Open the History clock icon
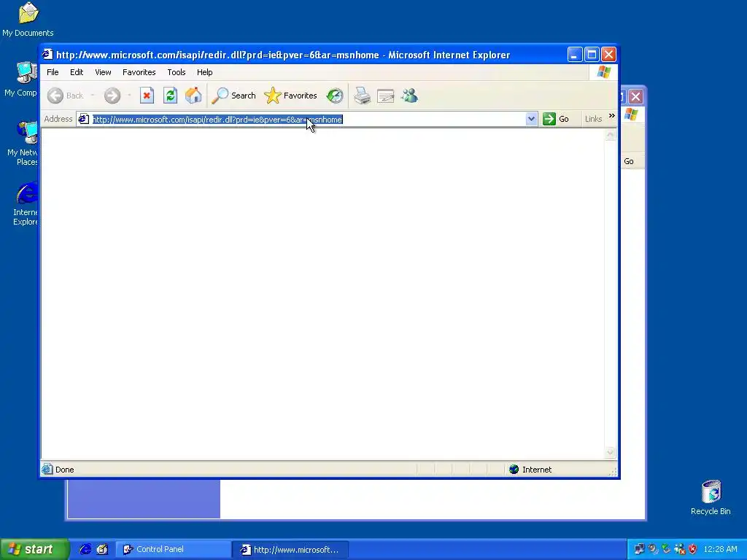Viewport: 747px width, 560px height. click(335, 96)
